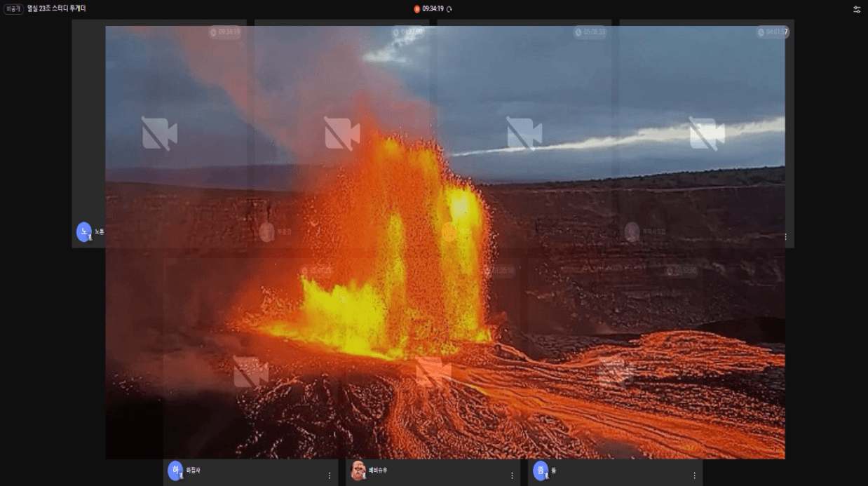Open the settings sliders icon at top right

coord(857,9)
